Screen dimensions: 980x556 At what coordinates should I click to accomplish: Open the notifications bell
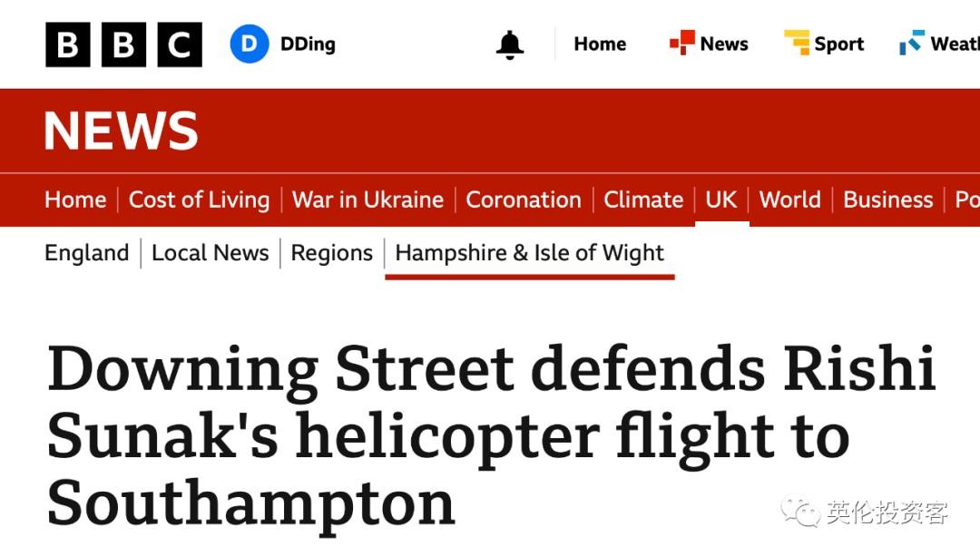[510, 44]
